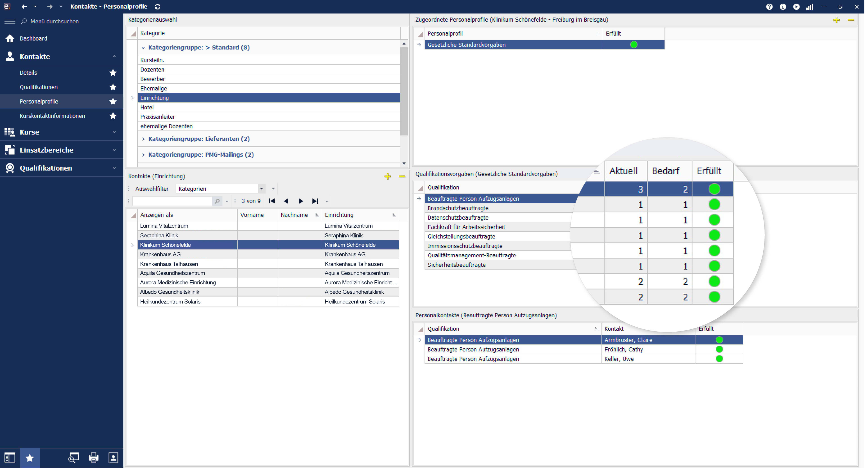The height and width of the screenshot is (468, 868).
Task: Jump to the last record with the navigation arrow
Action: coord(315,201)
